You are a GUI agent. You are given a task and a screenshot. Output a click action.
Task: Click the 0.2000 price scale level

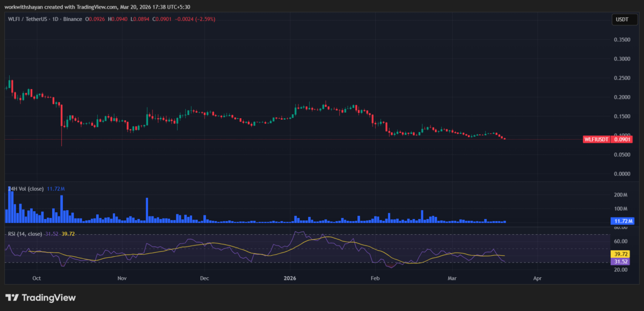622,97
